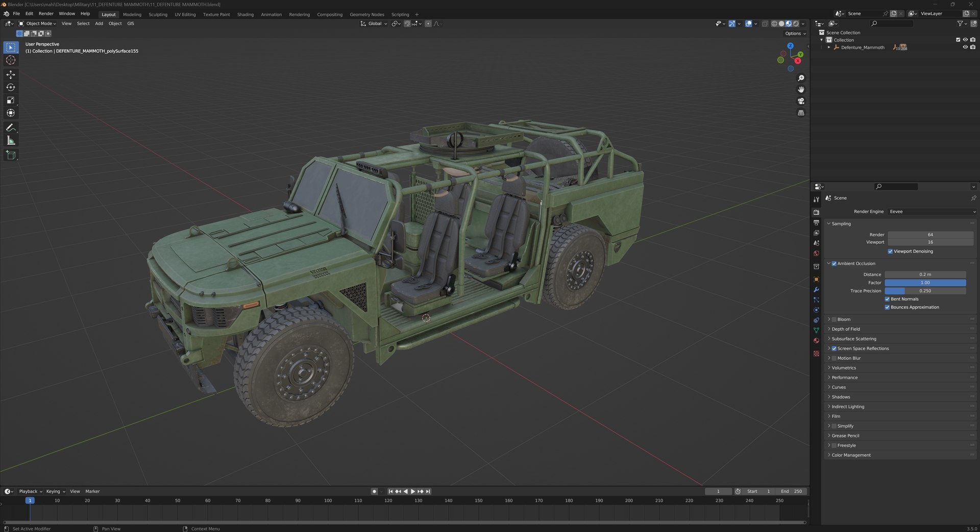The height and width of the screenshot is (532, 980).
Task: Expand the Shadows panel
Action: (x=828, y=397)
